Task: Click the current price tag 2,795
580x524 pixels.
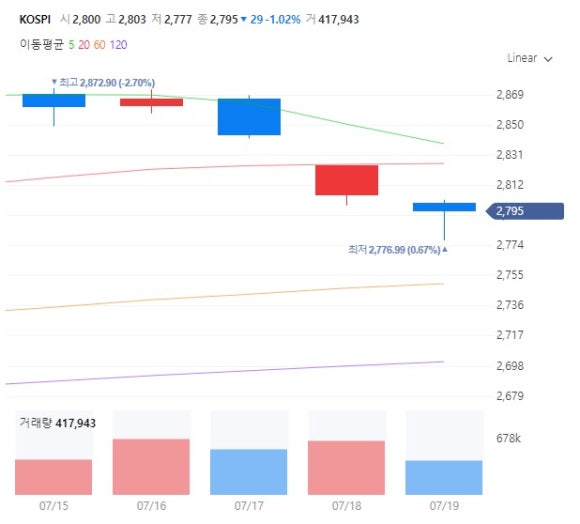Action: 525,211
